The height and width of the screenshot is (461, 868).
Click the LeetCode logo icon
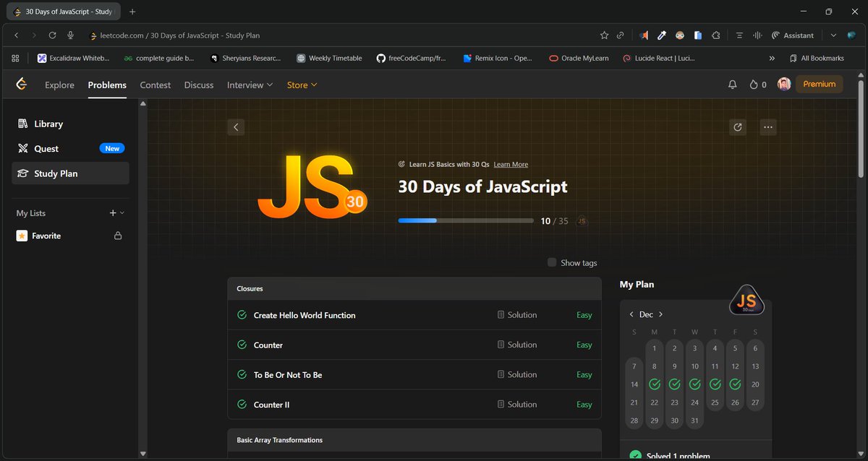coord(22,85)
